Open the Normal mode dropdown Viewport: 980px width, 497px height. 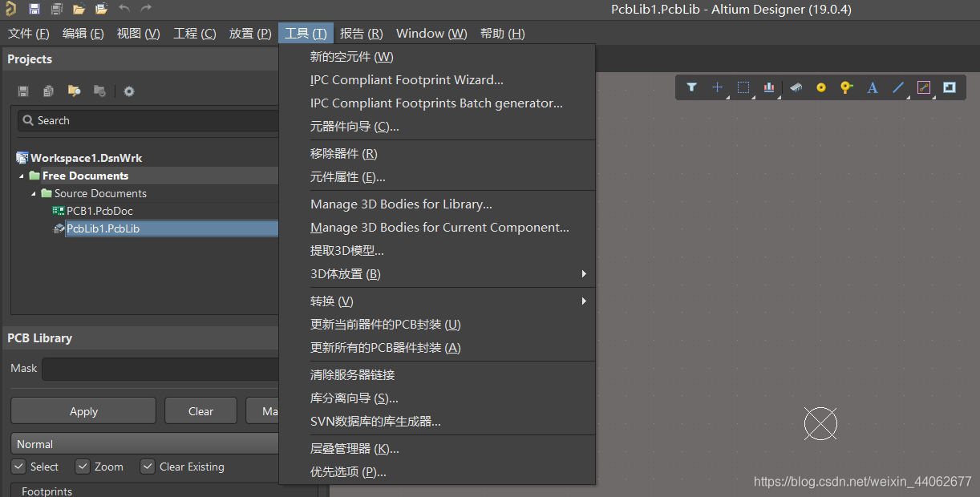tap(144, 444)
